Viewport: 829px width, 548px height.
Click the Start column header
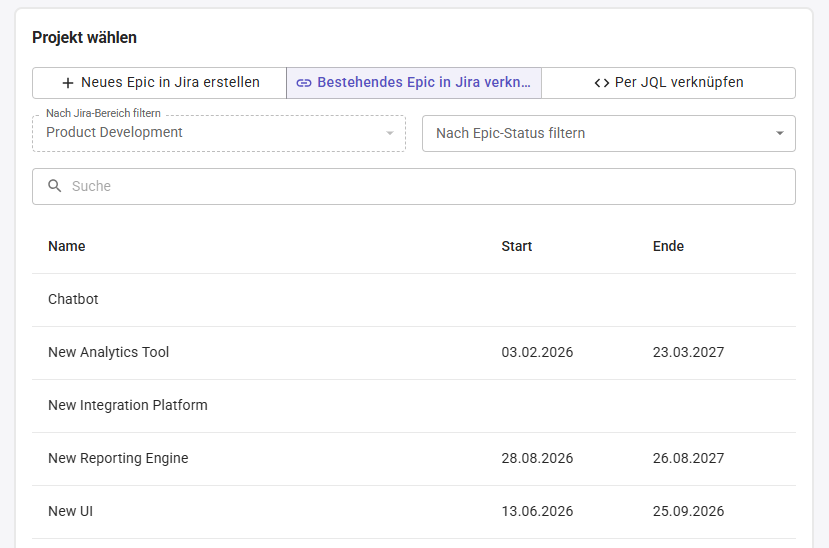tap(517, 246)
